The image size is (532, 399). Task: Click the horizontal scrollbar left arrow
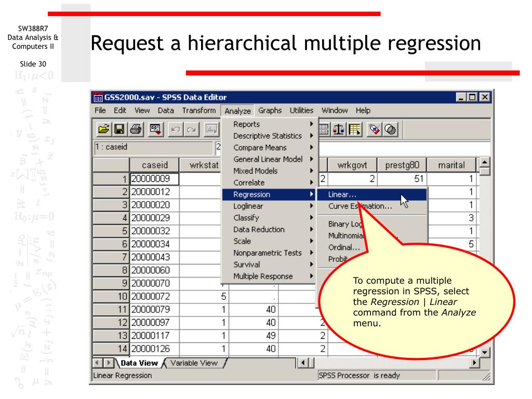tap(303, 363)
